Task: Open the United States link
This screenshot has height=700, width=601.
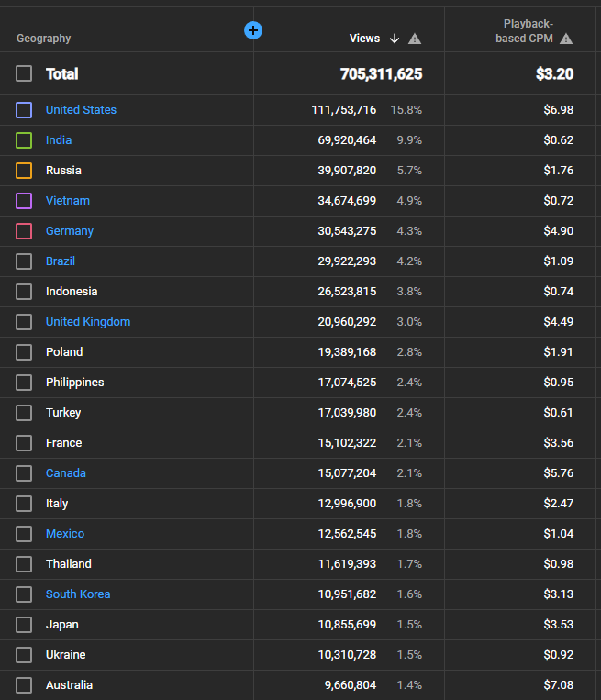Action: tap(81, 110)
